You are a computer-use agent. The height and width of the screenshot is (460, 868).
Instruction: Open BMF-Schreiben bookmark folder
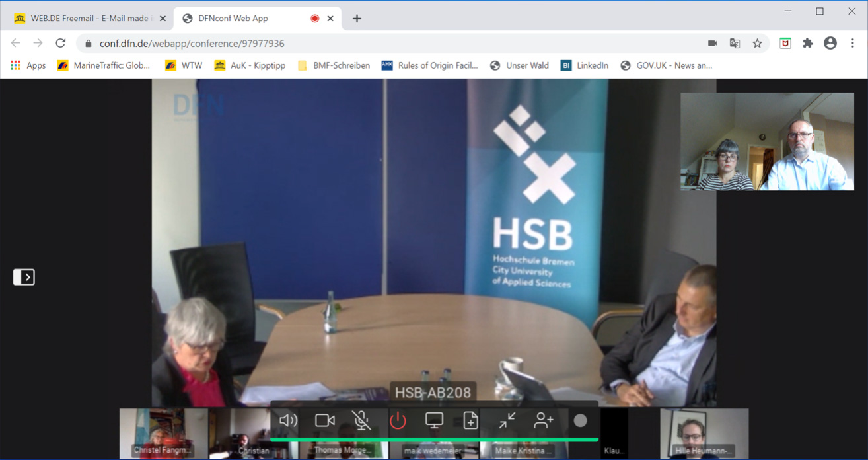pos(334,65)
